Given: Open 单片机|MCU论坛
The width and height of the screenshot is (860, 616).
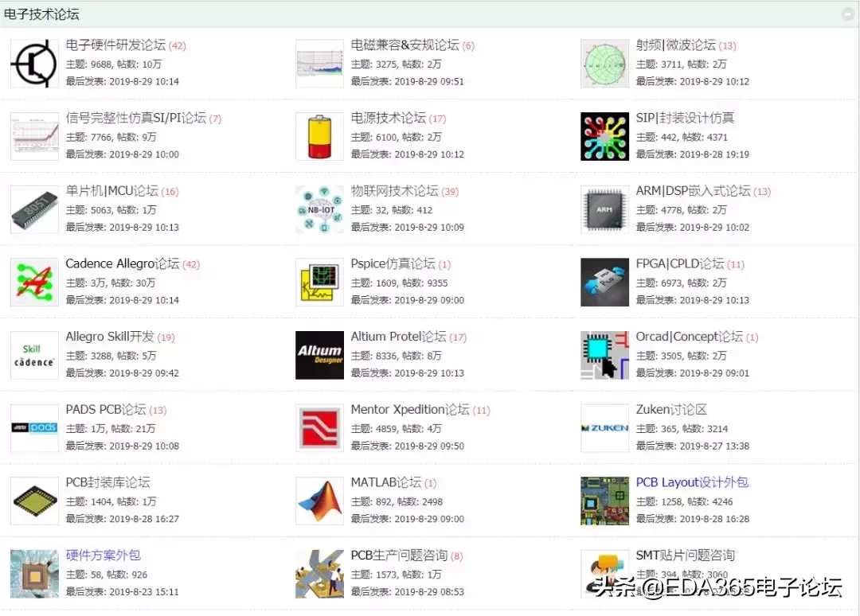Looking at the screenshot, I should click(112, 191).
